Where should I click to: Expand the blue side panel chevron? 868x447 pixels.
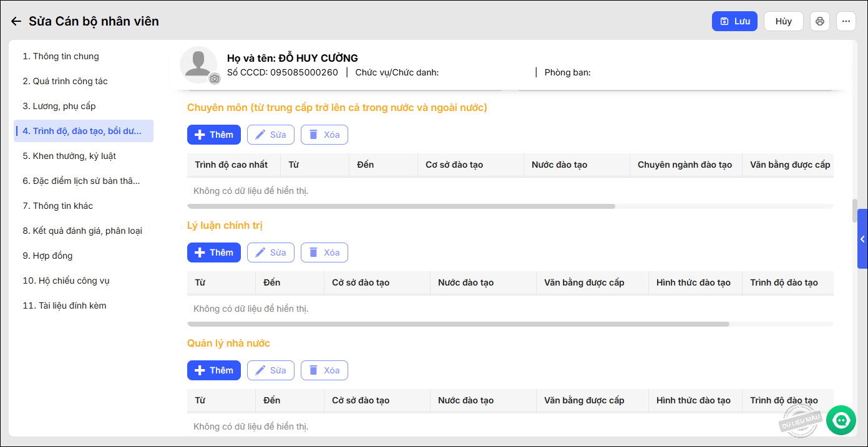[862, 239]
